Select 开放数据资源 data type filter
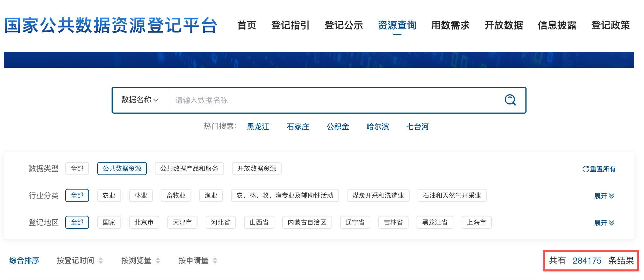The height and width of the screenshot is (280, 644). coord(257,169)
